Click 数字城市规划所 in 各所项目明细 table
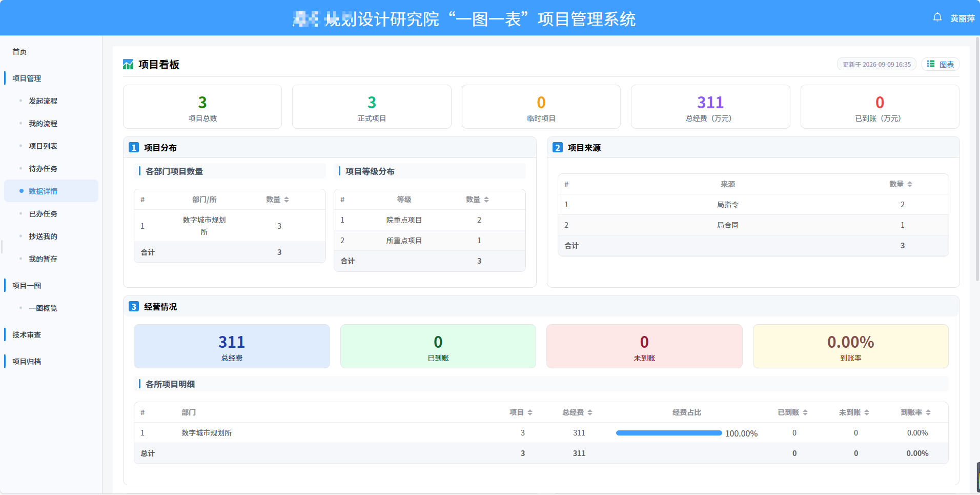The image size is (980, 495). coord(207,433)
